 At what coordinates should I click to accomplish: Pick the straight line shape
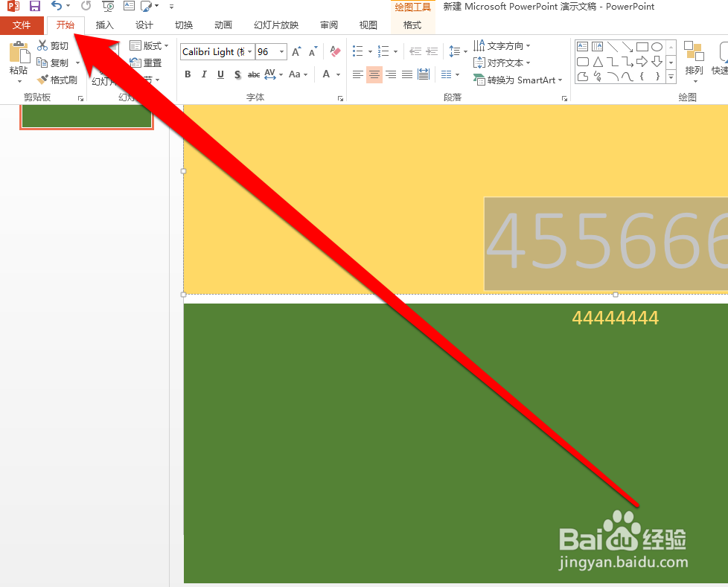click(613, 47)
